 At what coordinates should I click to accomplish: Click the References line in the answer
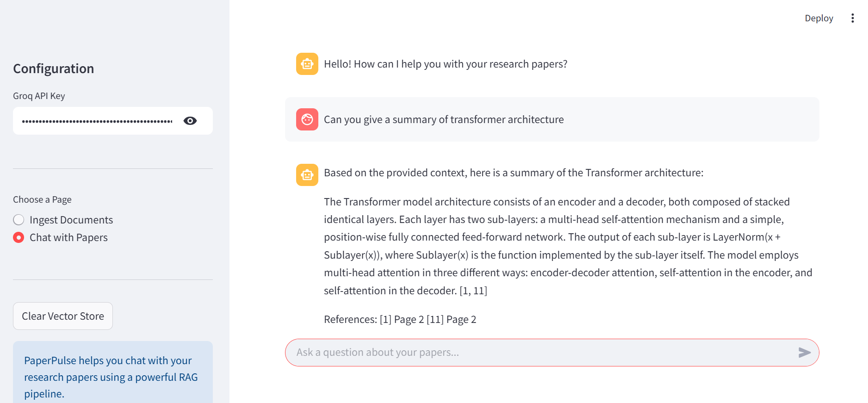point(400,319)
